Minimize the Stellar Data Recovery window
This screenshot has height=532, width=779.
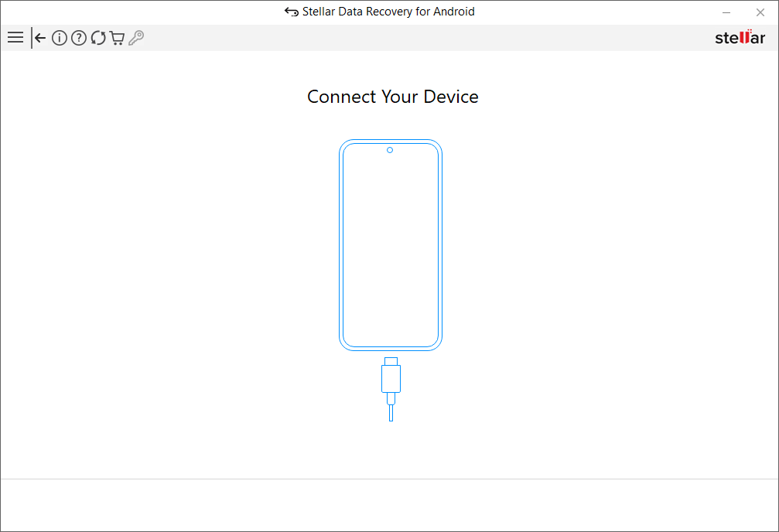[726, 12]
